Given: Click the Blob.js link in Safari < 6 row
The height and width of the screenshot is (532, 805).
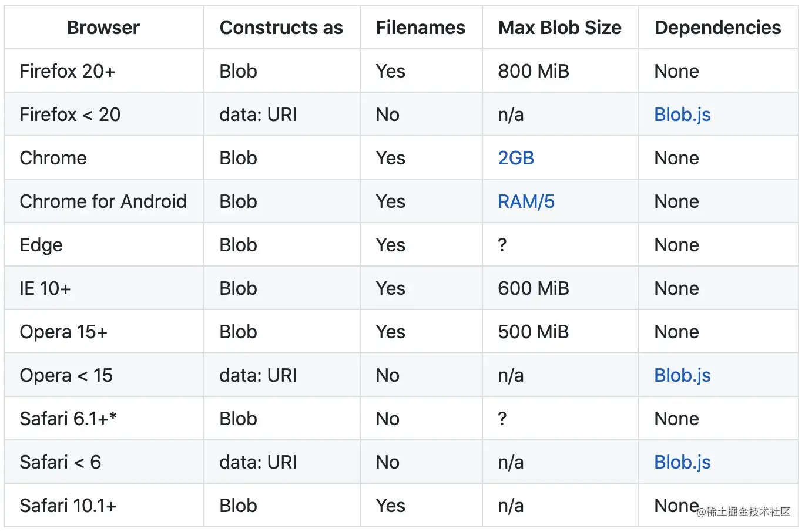Looking at the screenshot, I should (x=682, y=462).
